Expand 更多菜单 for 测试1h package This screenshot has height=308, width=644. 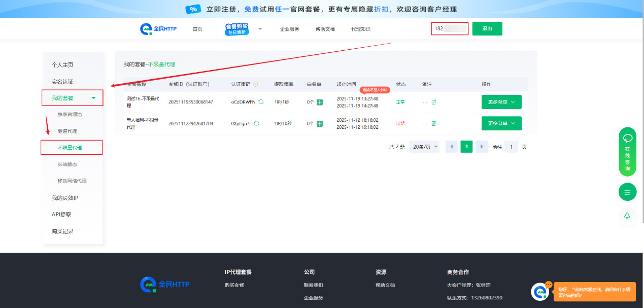(501, 102)
